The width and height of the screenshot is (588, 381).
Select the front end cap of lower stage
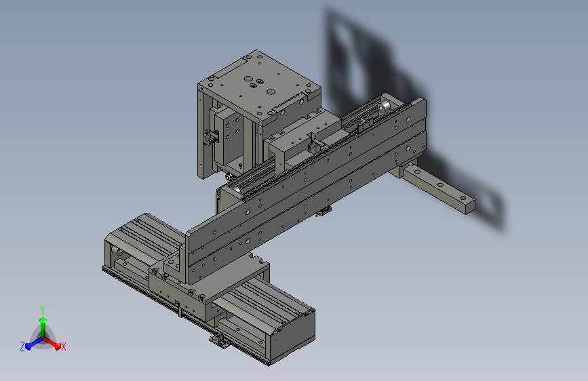tap(292, 338)
